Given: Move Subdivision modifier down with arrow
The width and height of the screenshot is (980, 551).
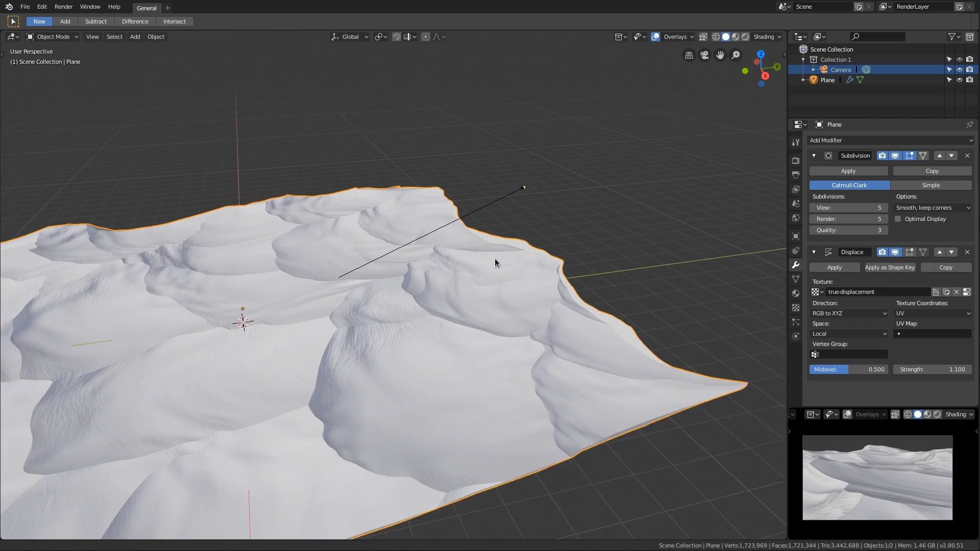Looking at the screenshot, I should tap(951, 156).
